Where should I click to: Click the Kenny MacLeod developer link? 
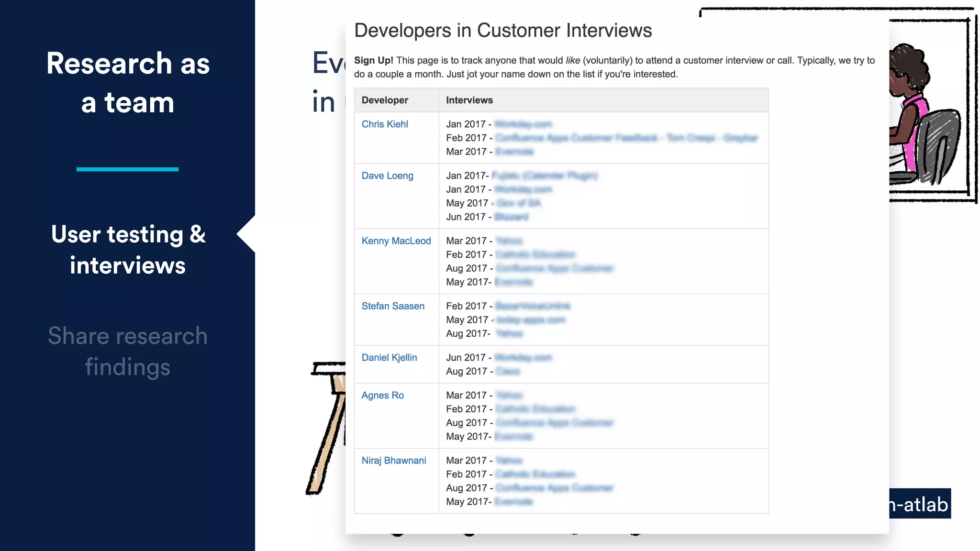pos(396,241)
